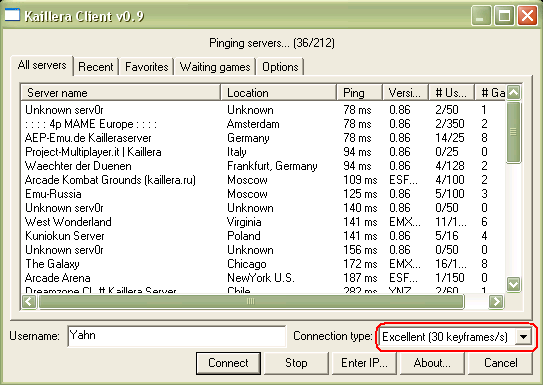Maximize the Kaillera Client window

coord(504,16)
